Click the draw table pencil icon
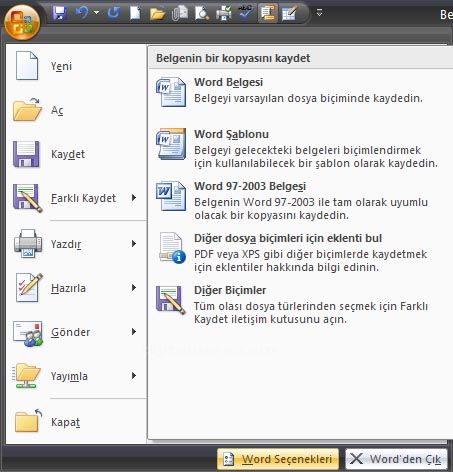 tap(289, 14)
